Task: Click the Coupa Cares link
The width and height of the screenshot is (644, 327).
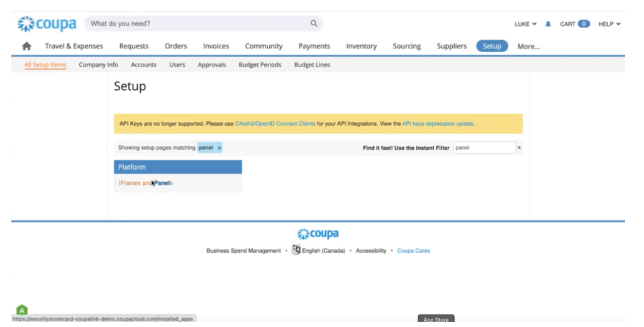Action: [414, 250]
